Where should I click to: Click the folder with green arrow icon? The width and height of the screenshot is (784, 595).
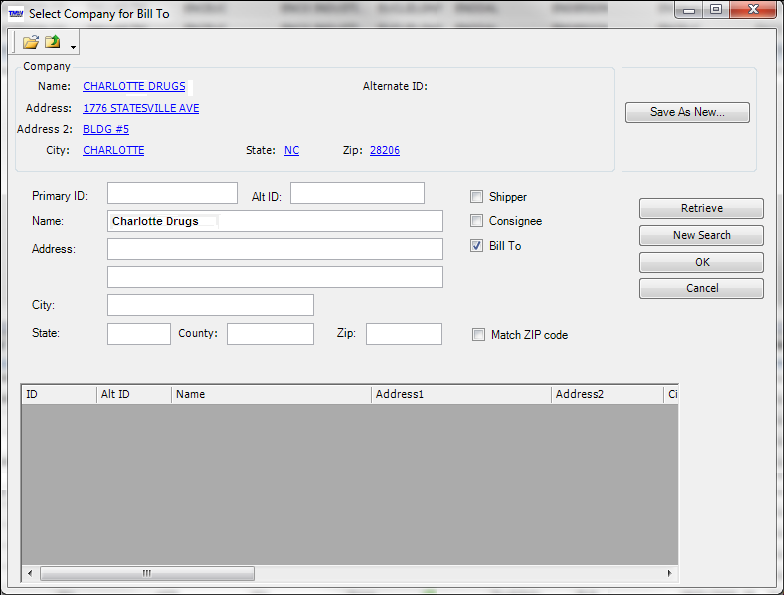[52, 42]
